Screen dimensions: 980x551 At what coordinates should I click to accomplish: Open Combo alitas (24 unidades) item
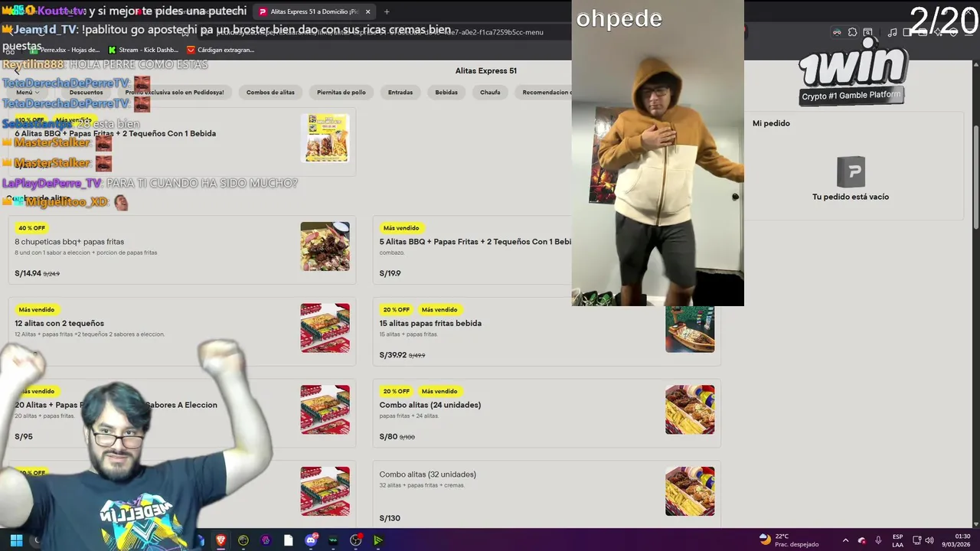click(547, 413)
